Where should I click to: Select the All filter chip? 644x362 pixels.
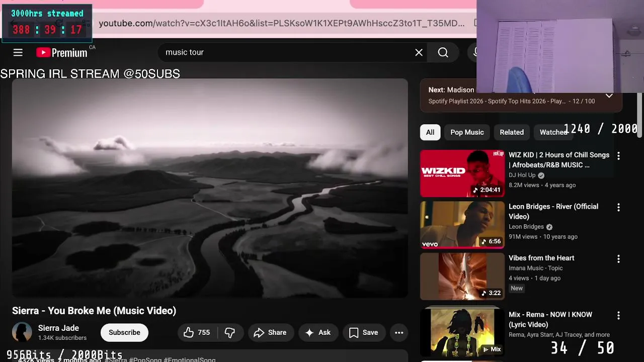[430, 132]
